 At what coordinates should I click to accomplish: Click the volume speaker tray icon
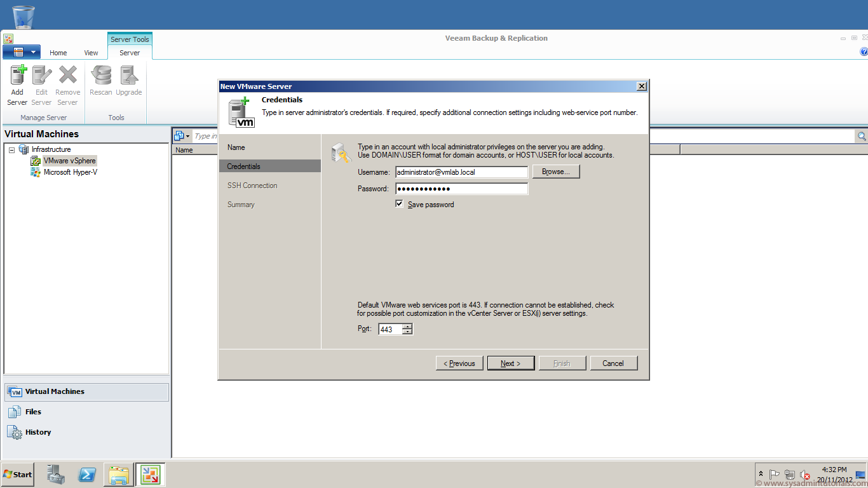click(805, 475)
